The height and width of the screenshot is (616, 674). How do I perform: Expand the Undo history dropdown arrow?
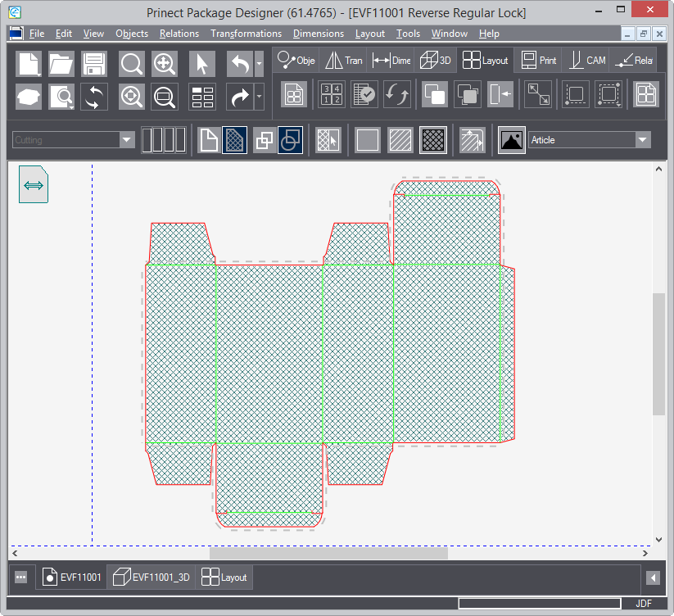click(260, 64)
